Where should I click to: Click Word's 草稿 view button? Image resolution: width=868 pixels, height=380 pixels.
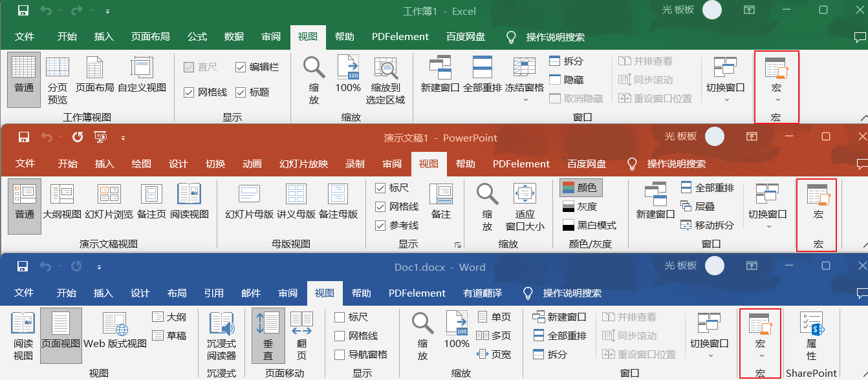point(170,335)
